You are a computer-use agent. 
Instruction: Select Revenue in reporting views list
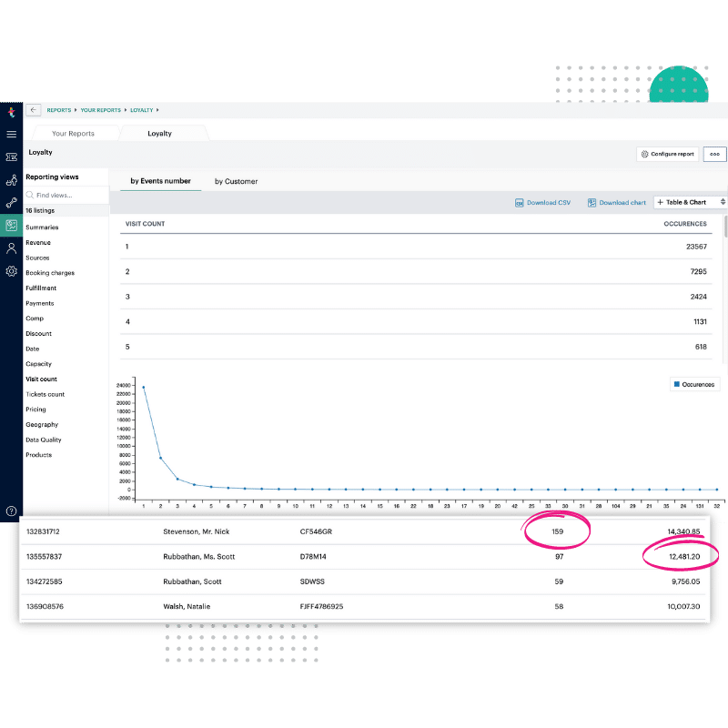pyautogui.click(x=38, y=243)
